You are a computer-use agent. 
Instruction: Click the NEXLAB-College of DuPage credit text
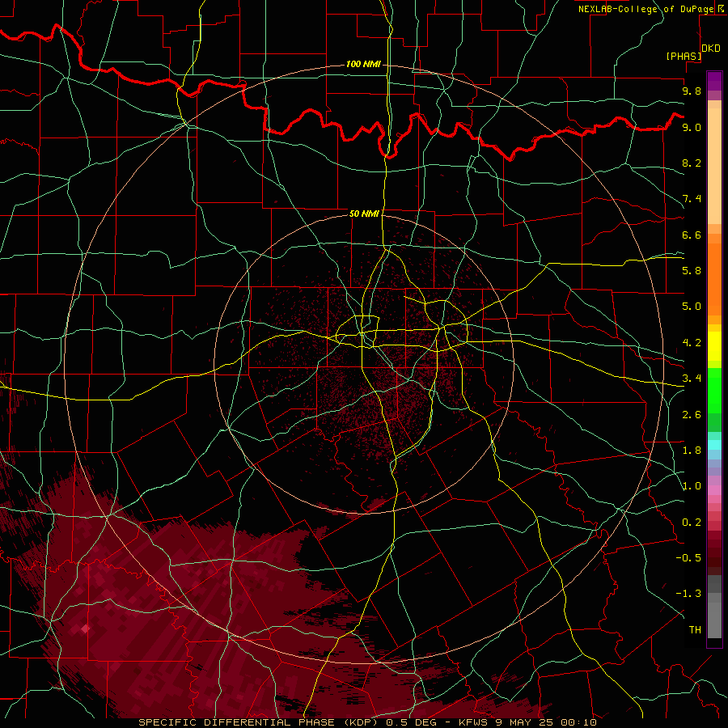pos(645,9)
